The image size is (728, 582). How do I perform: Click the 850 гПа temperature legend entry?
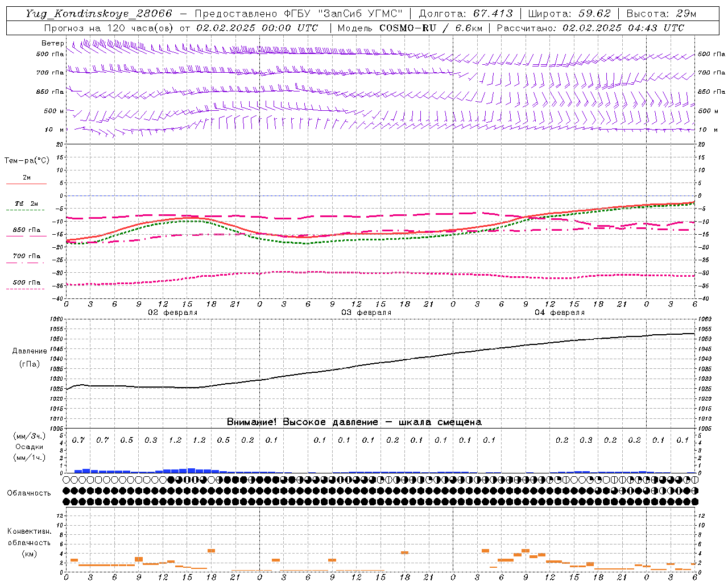coord(27,230)
